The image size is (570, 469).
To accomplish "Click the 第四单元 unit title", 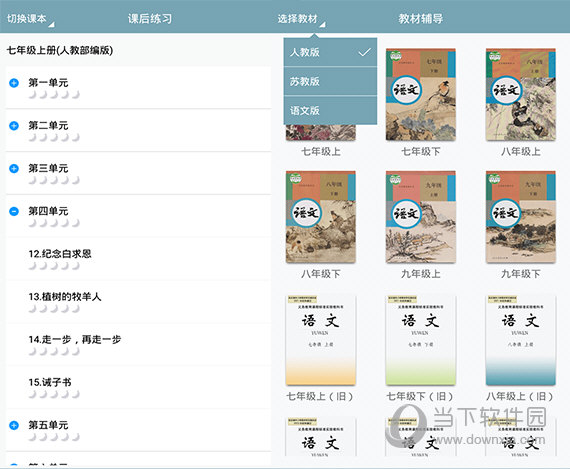I will point(48,211).
